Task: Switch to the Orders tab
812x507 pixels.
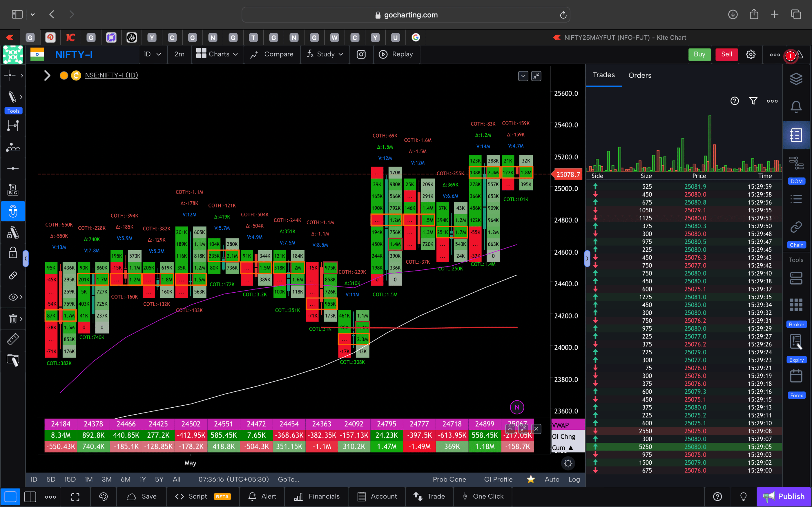Action: click(639, 75)
